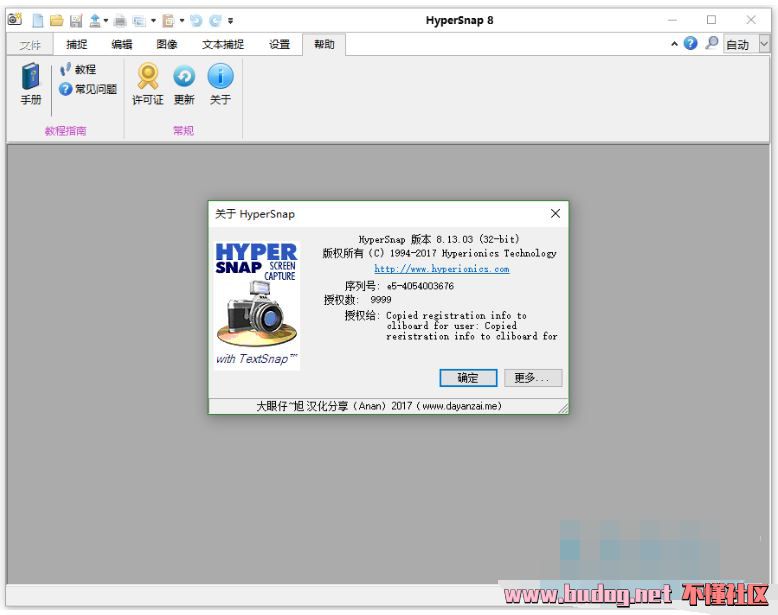Switch to the 捕捉 capture tab
778x615 pixels.
77,44
